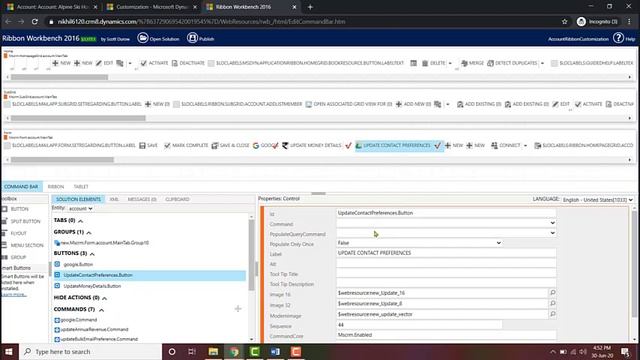Open the solution via Open Solution icon
This screenshot has height=360, width=640.
coord(143,38)
